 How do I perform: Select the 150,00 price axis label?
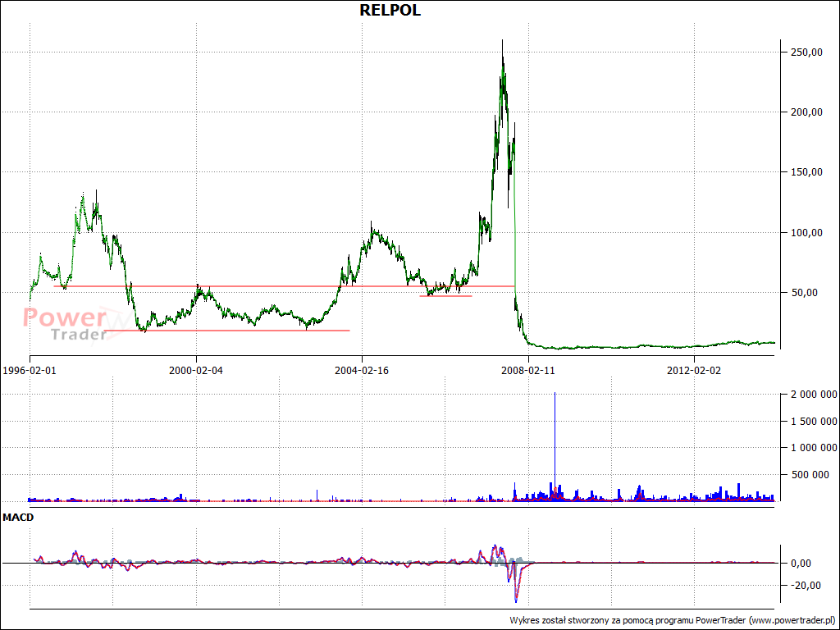[x=807, y=172]
